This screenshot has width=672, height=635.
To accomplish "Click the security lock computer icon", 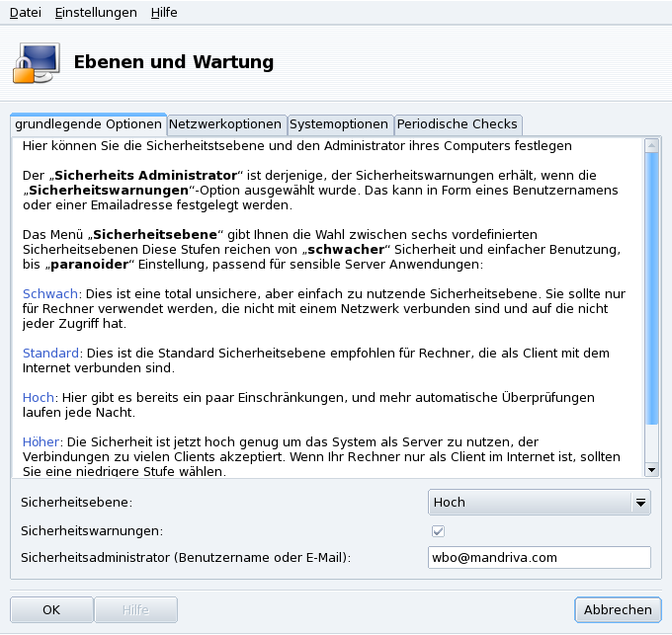I will pos(36,61).
